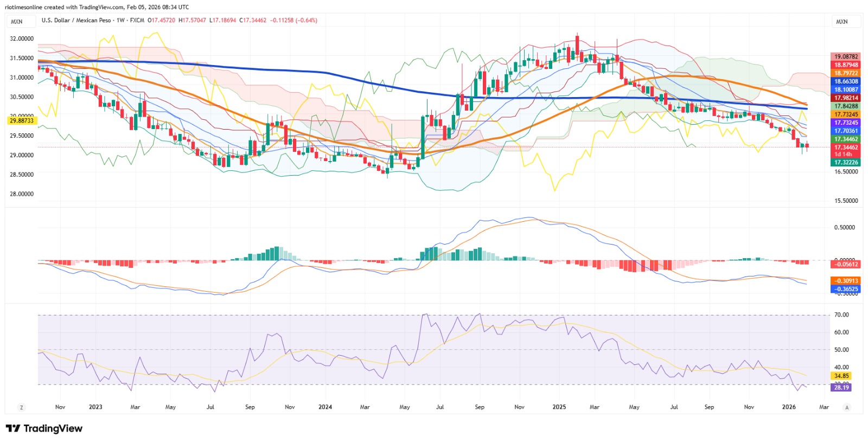Click the purple RSI value 28.19 label
The image size is (868, 443).
(x=841, y=387)
